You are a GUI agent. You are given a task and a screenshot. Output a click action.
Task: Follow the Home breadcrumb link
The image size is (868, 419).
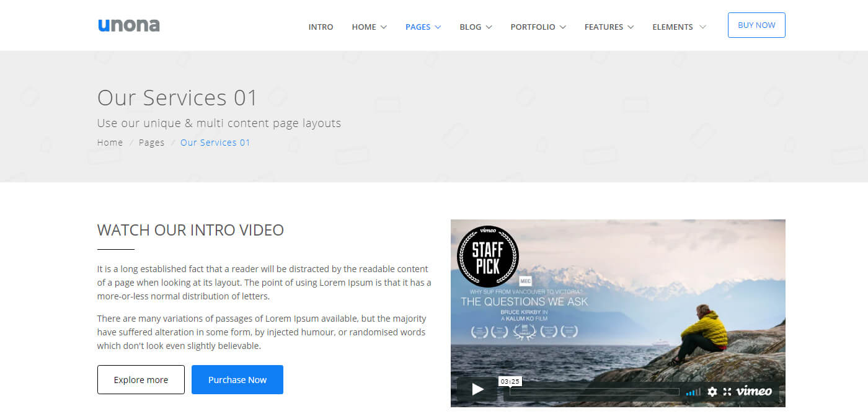[110, 143]
